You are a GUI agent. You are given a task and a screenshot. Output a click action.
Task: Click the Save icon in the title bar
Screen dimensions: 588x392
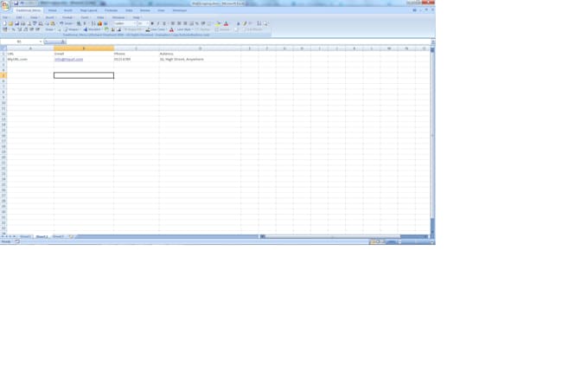pyautogui.click(x=16, y=3)
